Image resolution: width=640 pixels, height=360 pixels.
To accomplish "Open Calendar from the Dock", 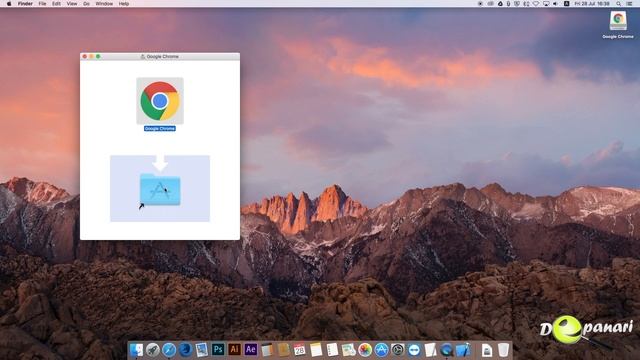I will click(300, 350).
